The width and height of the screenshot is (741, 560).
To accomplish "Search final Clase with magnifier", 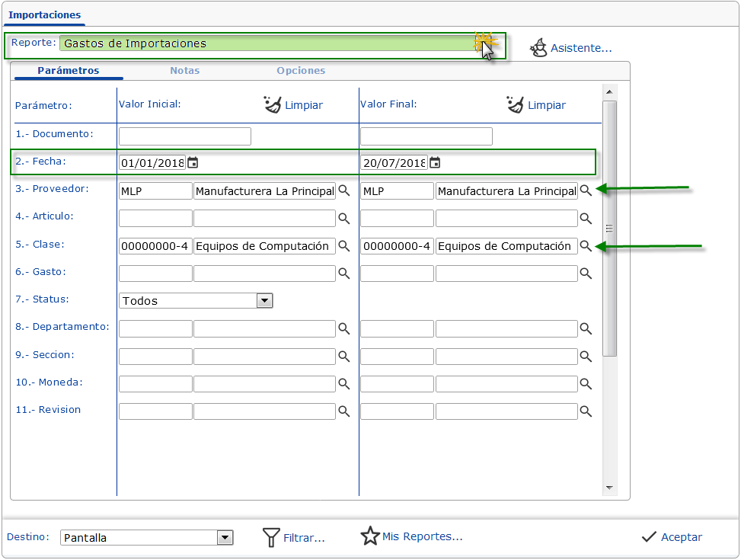I will point(586,246).
